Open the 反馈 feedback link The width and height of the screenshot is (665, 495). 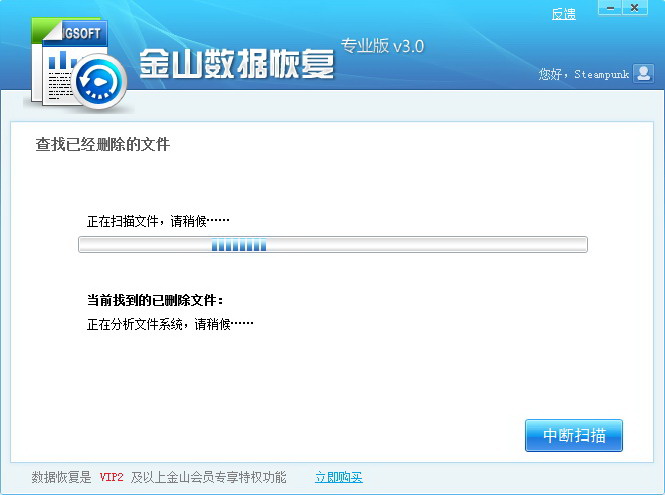(563, 14)
